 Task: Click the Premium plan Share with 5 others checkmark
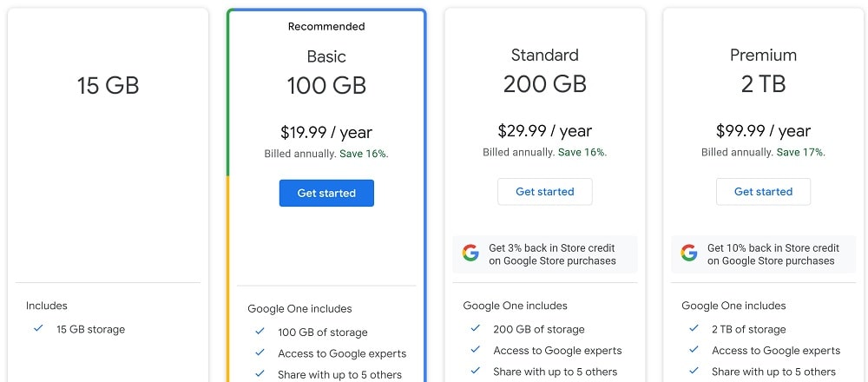(694, 372)
